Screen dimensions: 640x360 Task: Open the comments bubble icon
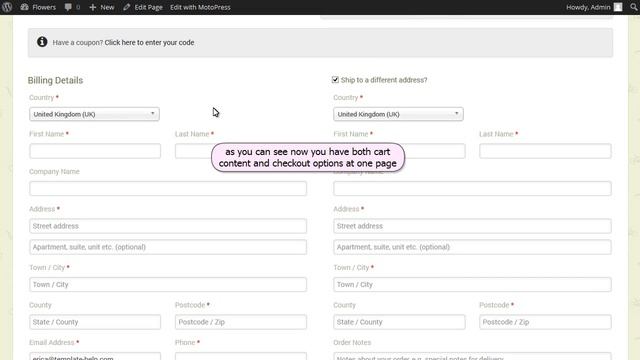pos(68,7)
